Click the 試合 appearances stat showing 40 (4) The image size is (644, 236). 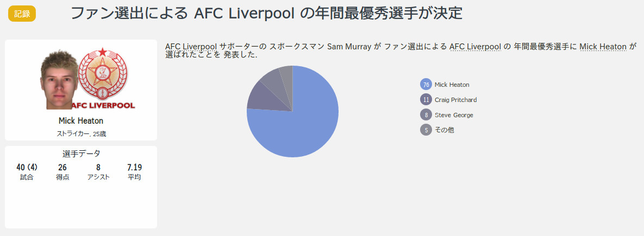[27, 171]
